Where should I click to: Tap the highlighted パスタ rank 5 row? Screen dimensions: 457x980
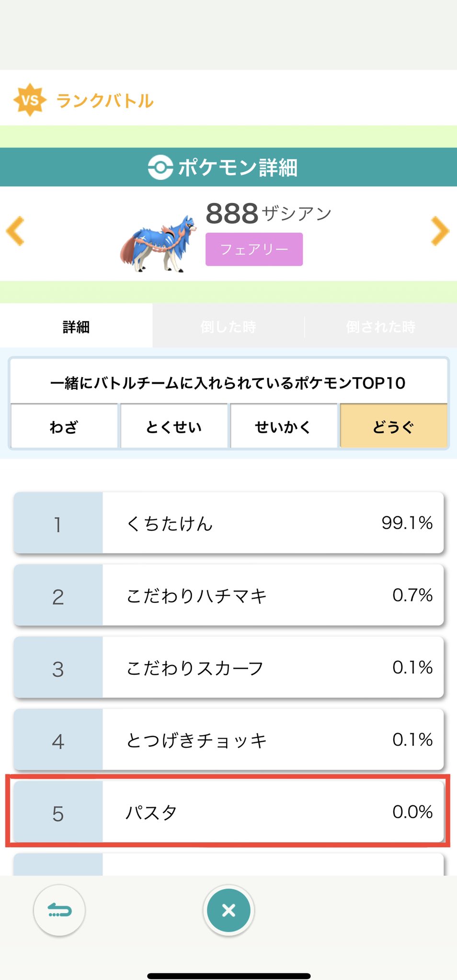tap(228, 812)
